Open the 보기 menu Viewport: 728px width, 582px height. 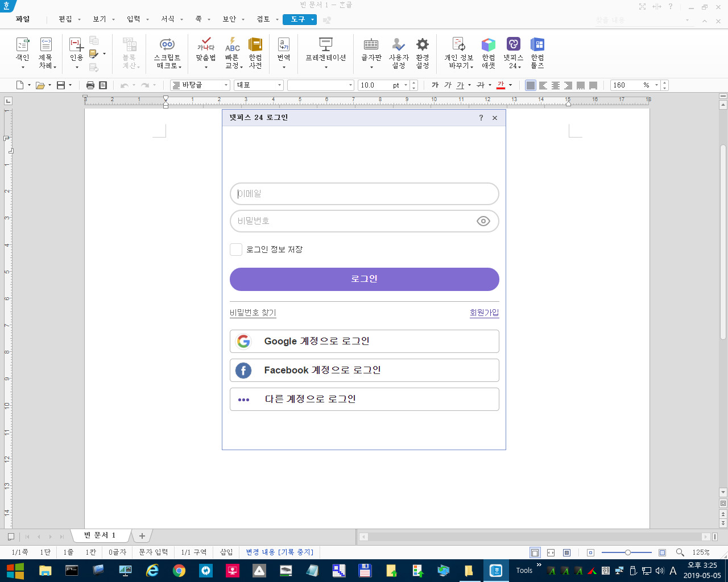[100, 19]
